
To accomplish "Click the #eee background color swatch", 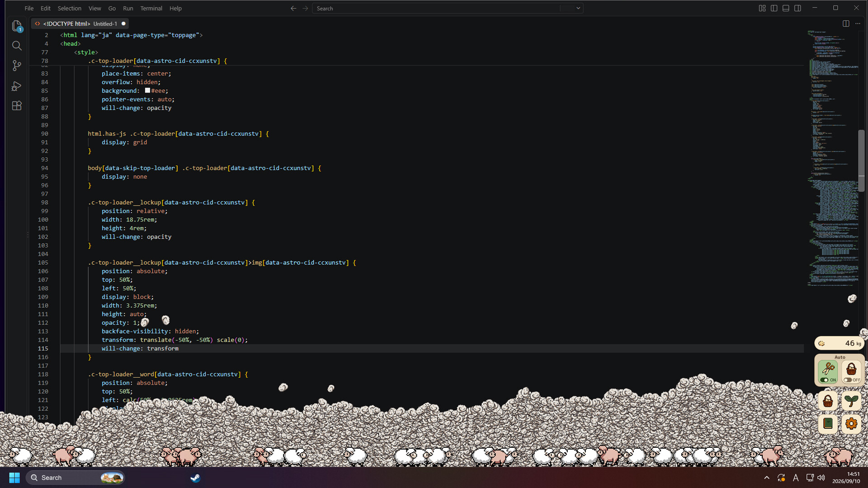I will tap(147, 90).
